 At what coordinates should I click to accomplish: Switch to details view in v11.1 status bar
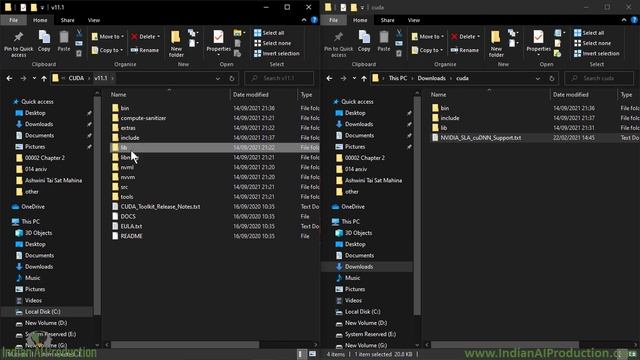tap(300, 354)
